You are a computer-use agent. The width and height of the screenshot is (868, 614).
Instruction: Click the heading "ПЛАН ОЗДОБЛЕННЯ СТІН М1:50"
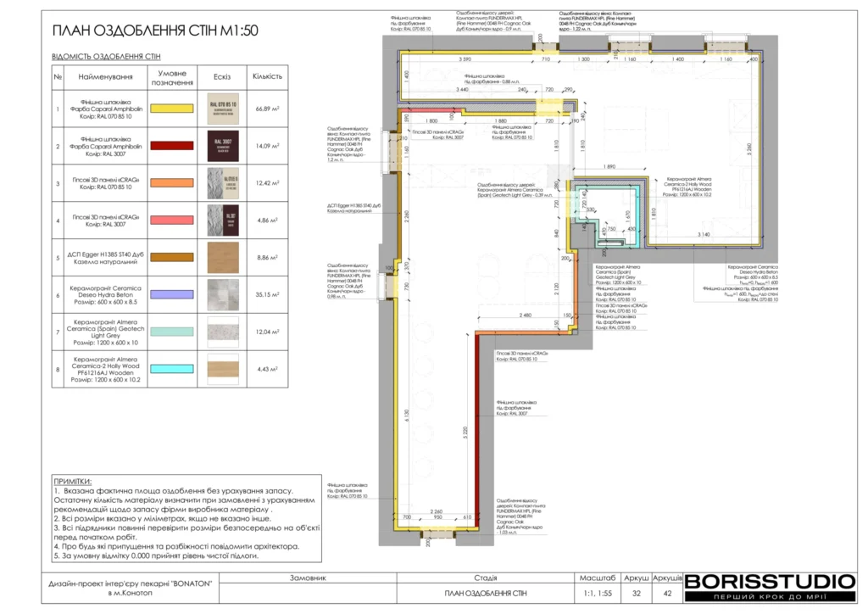155,31
